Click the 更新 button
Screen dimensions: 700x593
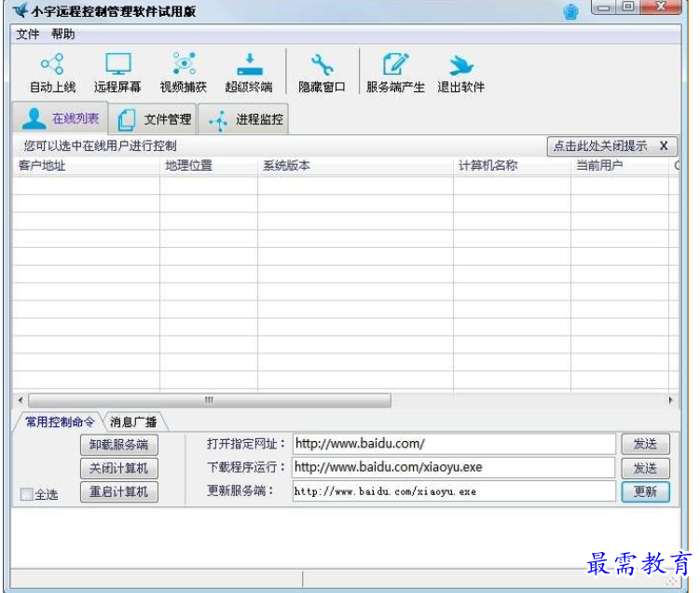point(646,491)
